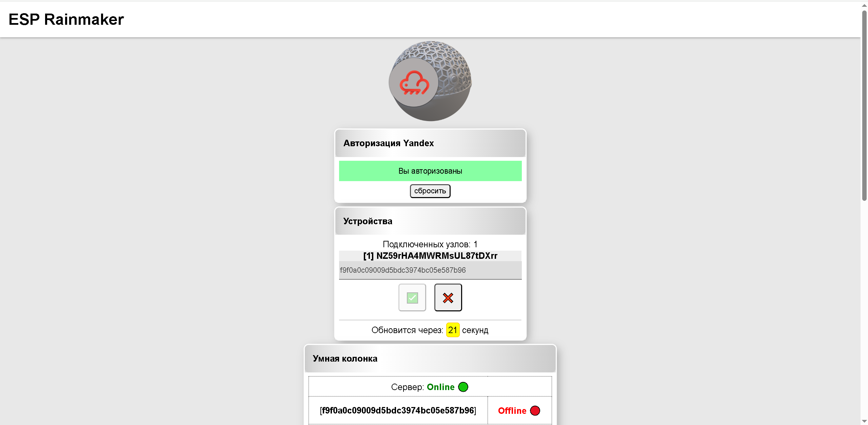
Task: Click the Устройства section header
Action: coord(430,221)
